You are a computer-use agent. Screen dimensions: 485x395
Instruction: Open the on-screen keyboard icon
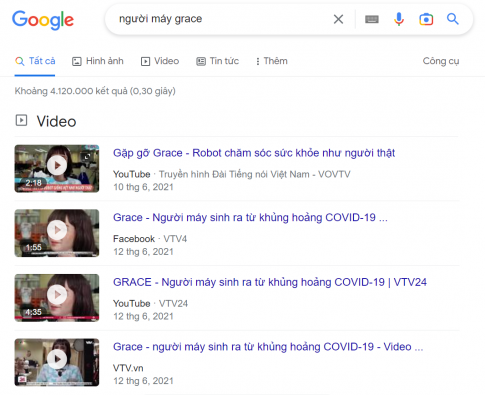click(372, 19)
